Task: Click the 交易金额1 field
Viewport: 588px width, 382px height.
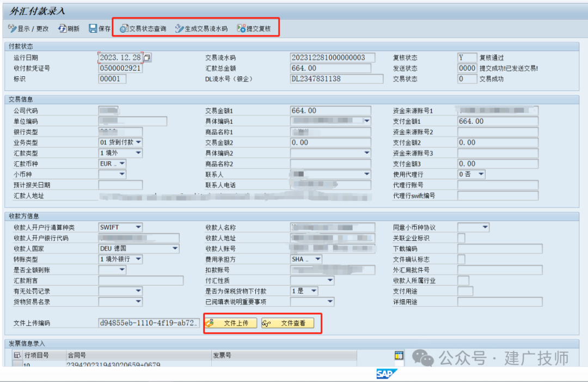Action: 330,111
